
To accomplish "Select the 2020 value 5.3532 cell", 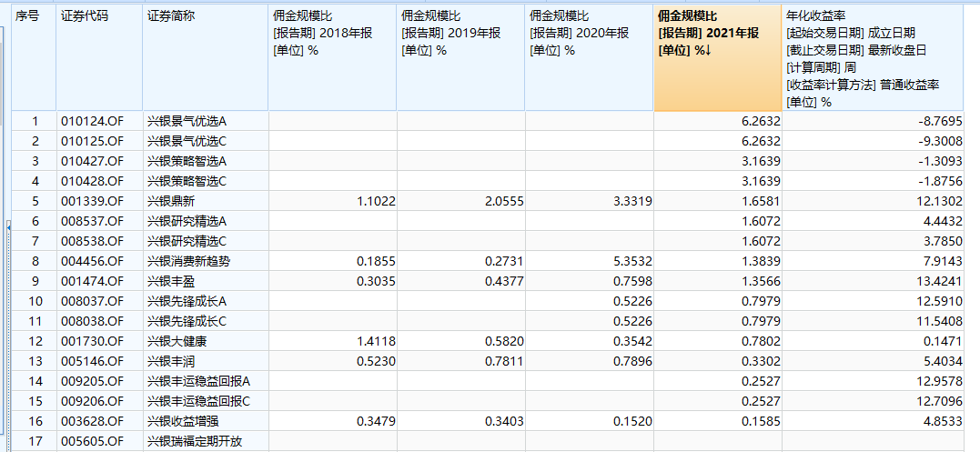I will [590, 261].
